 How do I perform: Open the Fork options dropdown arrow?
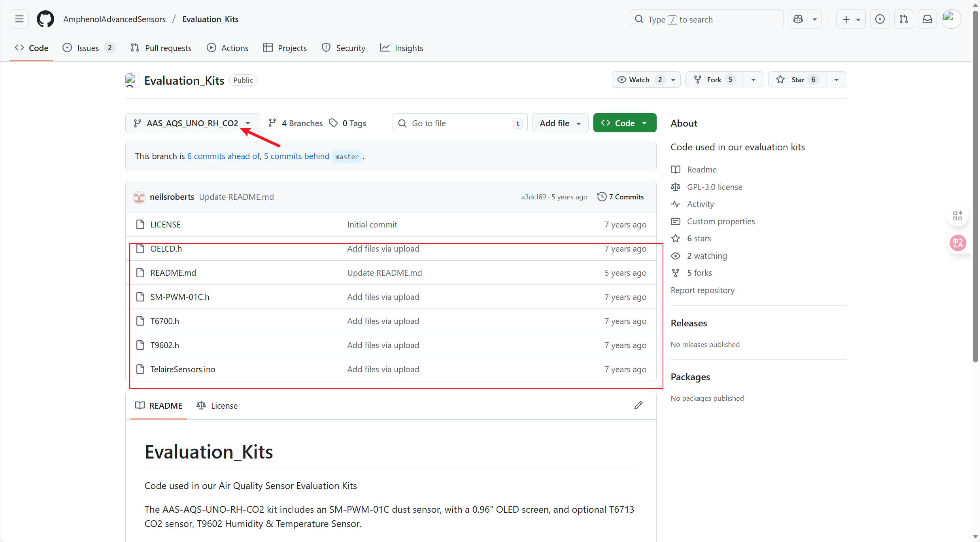click(x=753, y=80)
